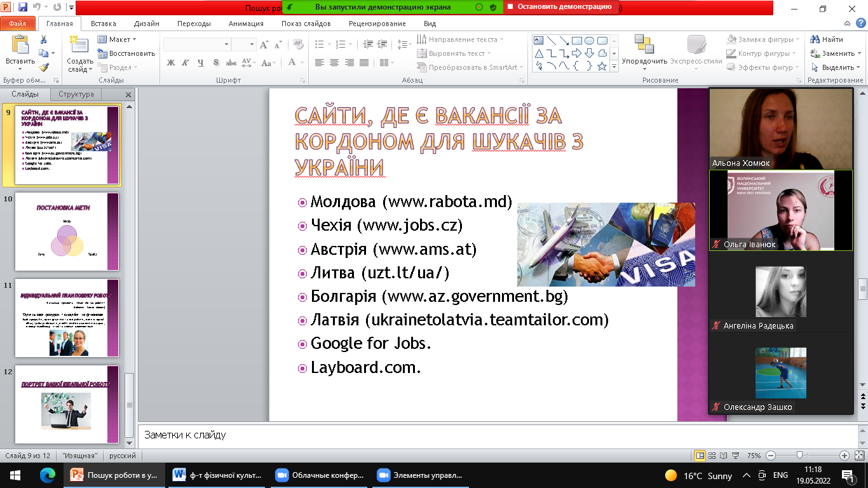Open the Find tool in the ribbon
Screen dimensions: 868x488
coord(832,39)
